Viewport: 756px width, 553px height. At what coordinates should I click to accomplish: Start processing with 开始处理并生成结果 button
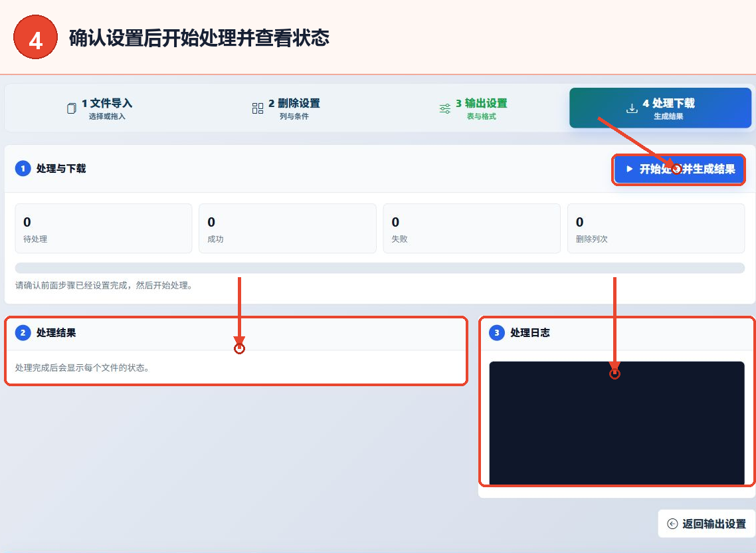pyautogui.click(x=679, y=169)
